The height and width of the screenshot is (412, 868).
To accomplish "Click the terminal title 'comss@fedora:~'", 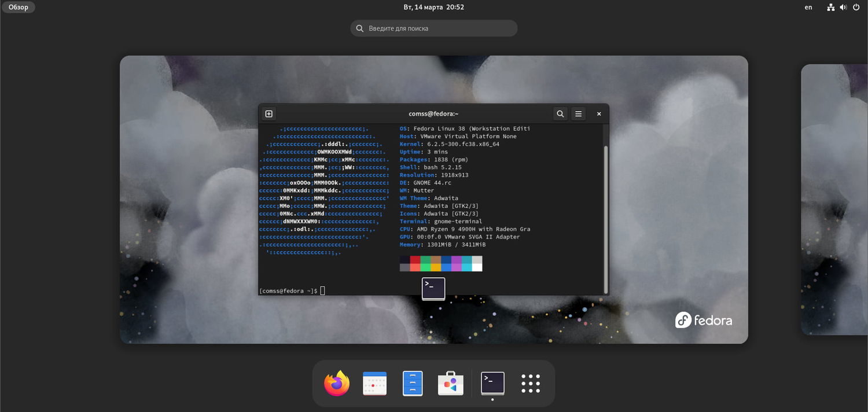I will click(433, 114).
